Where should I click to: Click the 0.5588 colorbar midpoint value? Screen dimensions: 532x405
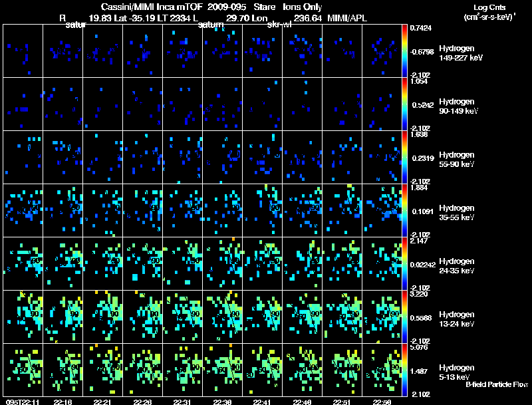coord(423,318)
